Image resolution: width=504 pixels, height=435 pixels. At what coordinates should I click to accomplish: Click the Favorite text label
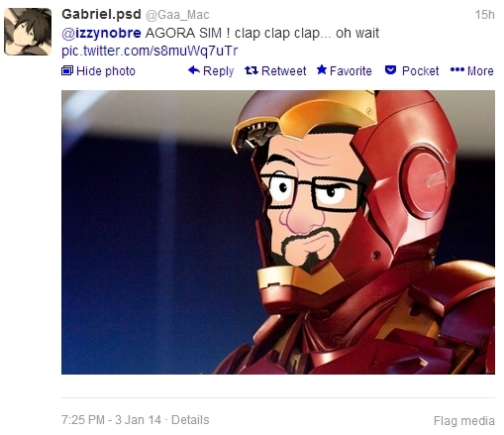pos(351,70)
